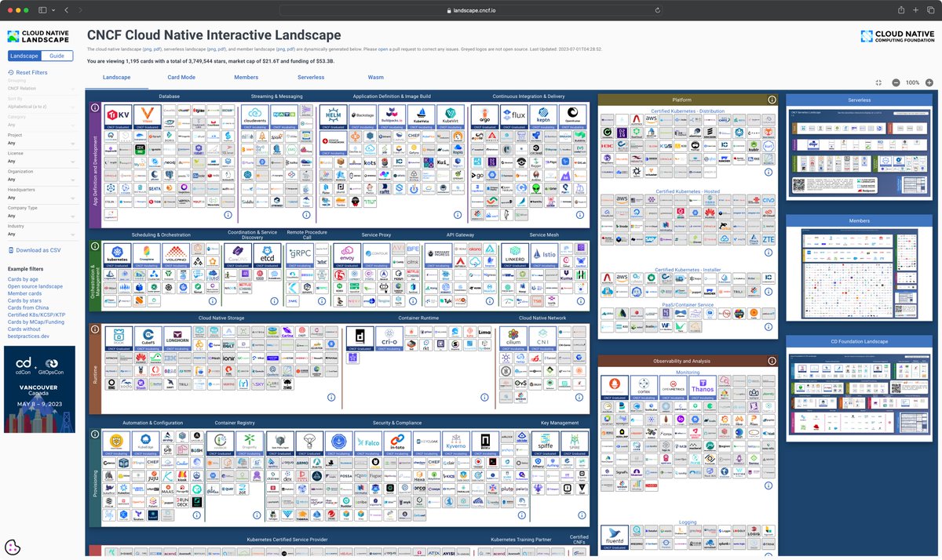
Task: Select the gRPC card
Action: [299, 256]
